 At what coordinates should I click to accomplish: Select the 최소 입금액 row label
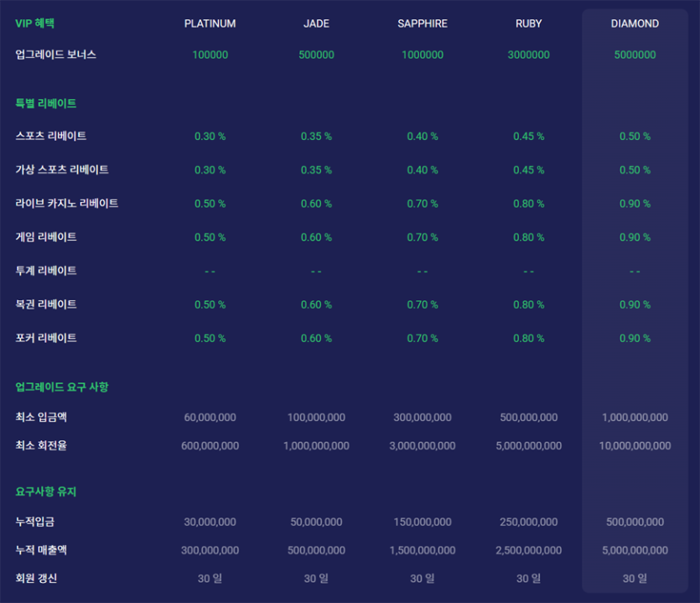click(41, 417)
